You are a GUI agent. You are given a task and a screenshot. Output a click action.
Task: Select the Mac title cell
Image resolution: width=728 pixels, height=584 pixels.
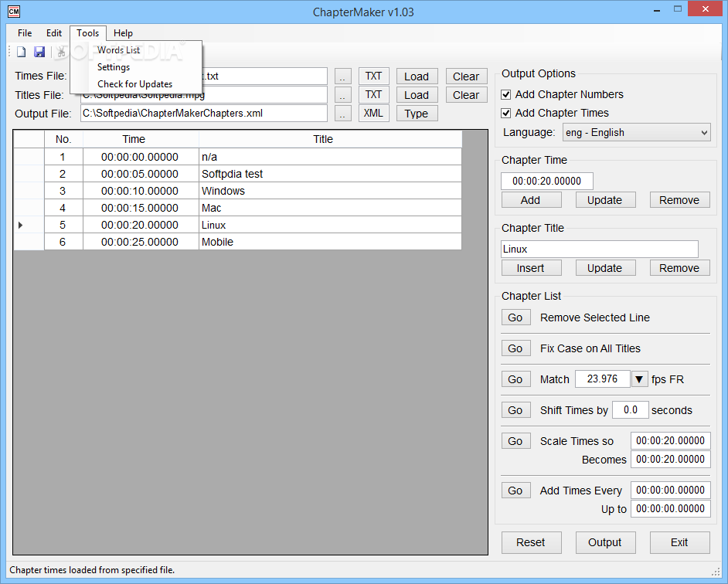tap(330, 208)
